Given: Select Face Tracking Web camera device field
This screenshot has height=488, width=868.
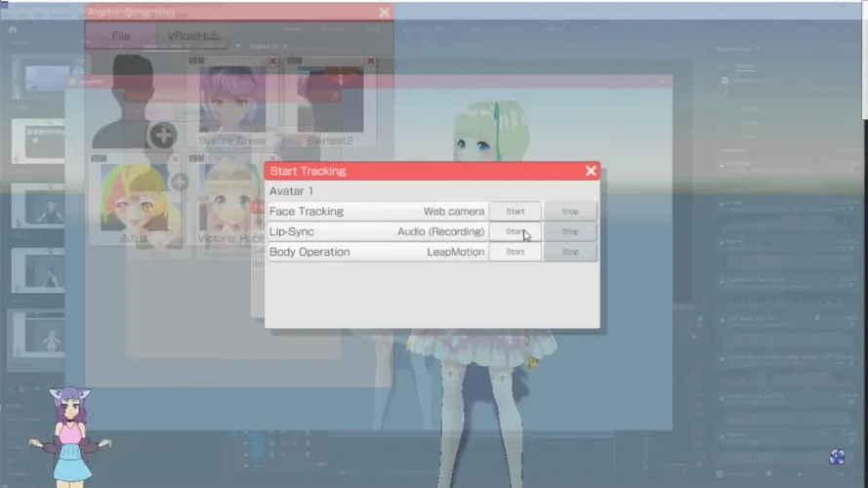Looking at the screenshot, I should 453,211.
